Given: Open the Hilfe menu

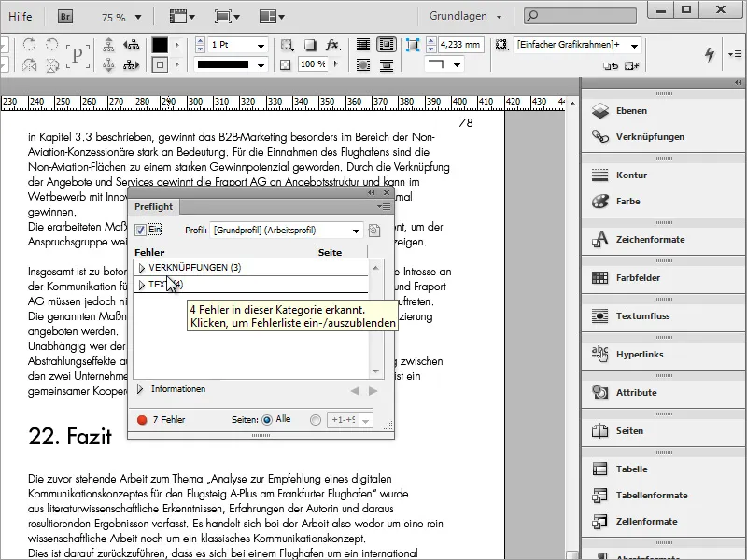Looking at the screenshot, I should (21, 16).
